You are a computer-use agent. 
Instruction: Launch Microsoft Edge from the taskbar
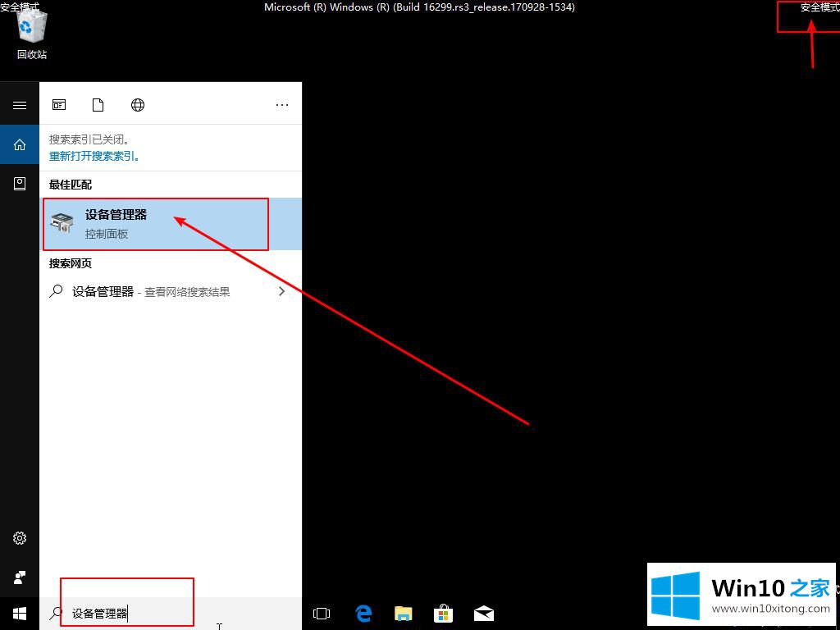(363, 614)
